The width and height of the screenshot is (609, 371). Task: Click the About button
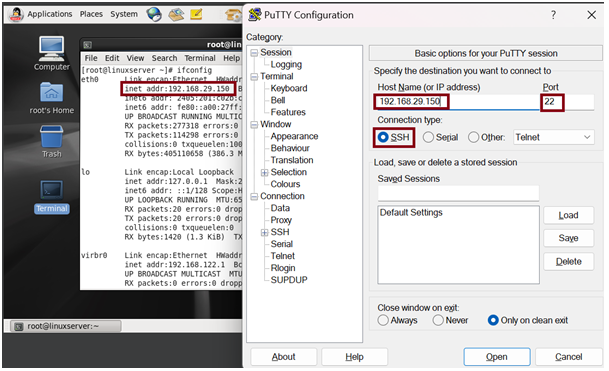click(x=284, y=357)
